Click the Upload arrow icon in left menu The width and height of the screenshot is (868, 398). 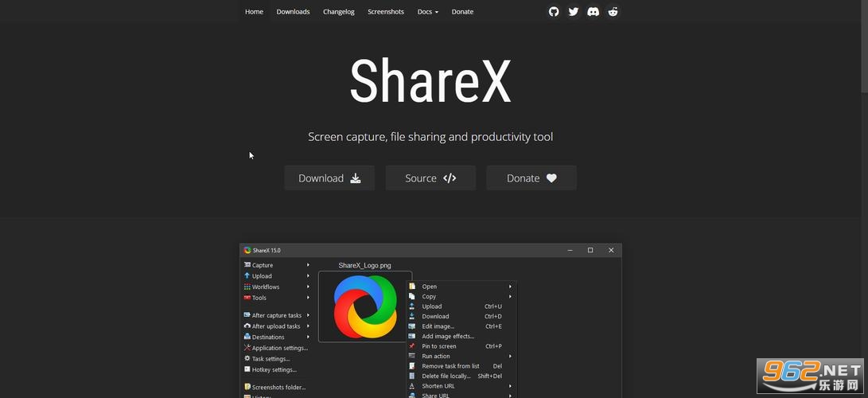(247, 275)
